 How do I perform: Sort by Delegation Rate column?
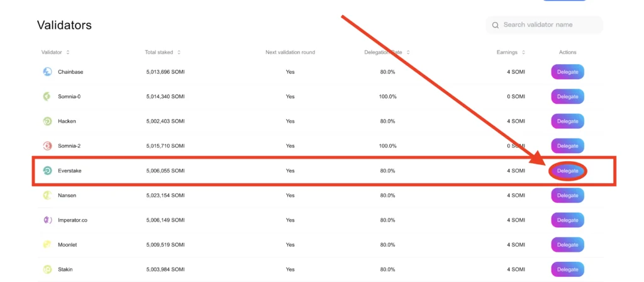point(387,52)
